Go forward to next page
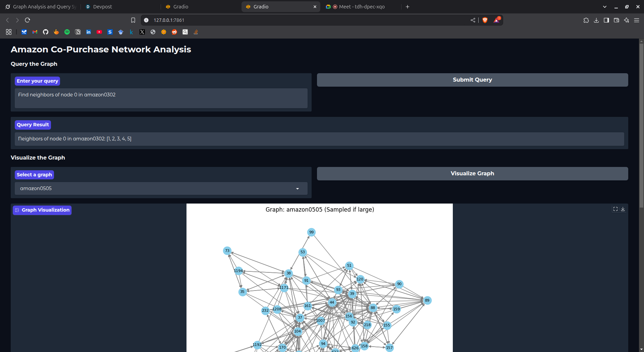 (x=17, y=20)
